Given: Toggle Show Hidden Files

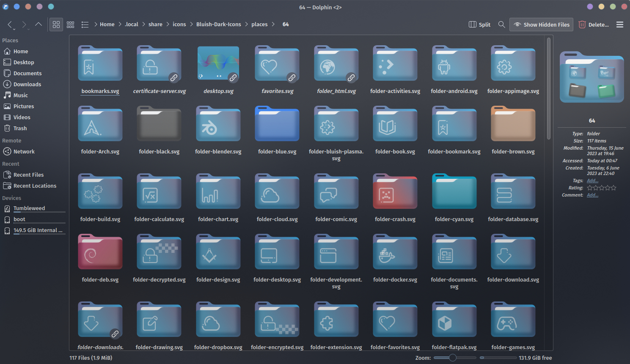Looking at the screenshot, I should 541,24.
